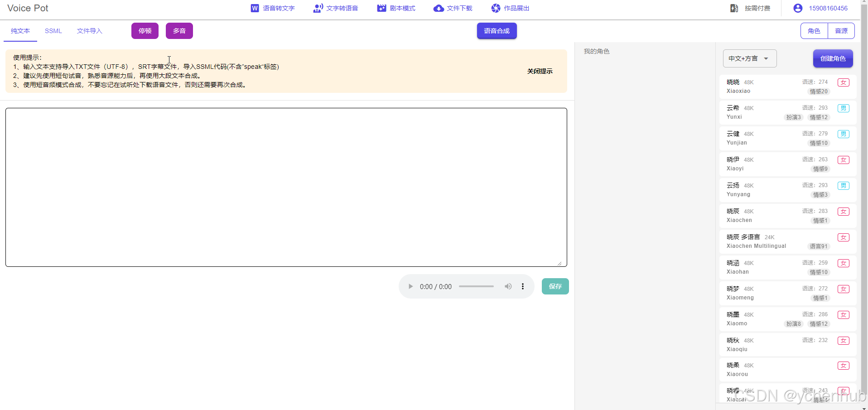
Task: Click the female tag on Xiaohan
Action: 844,263
